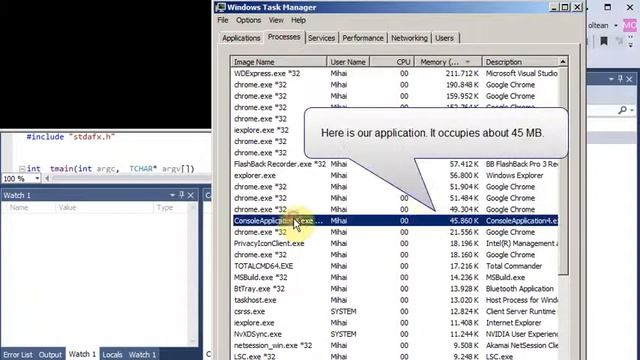Select the csrss.exe process row
640x360 pixels.
tap(395, 311)
